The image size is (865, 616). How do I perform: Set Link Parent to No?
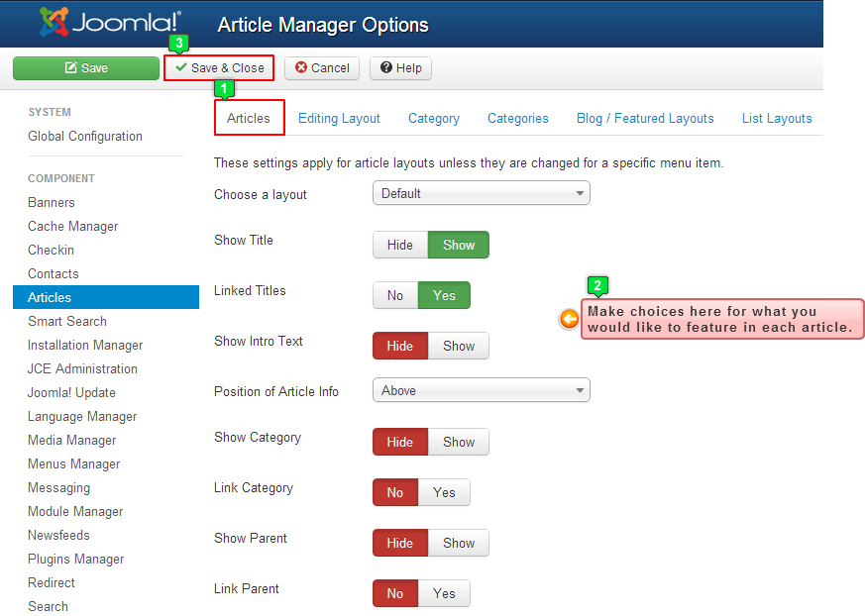tap(395, 593)
